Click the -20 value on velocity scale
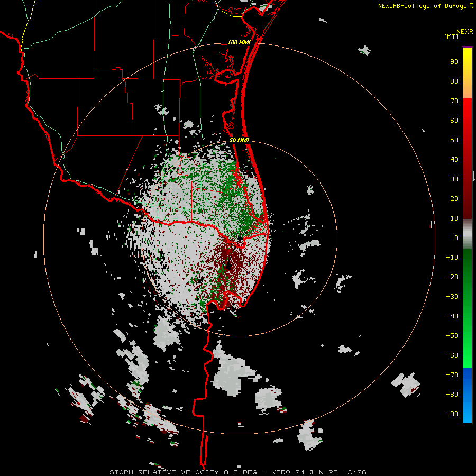476x476 pixels. click(x=452, y=277)
